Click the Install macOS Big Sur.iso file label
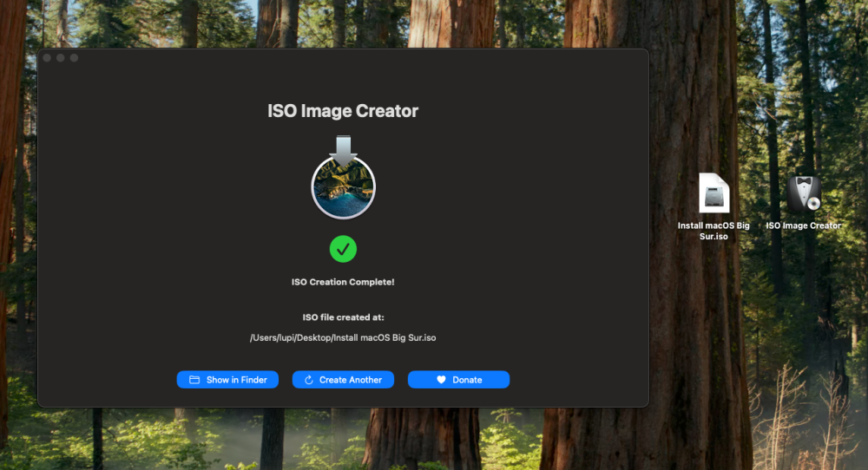The height and width of the screenshot is (470, 868). click(713, 231)
